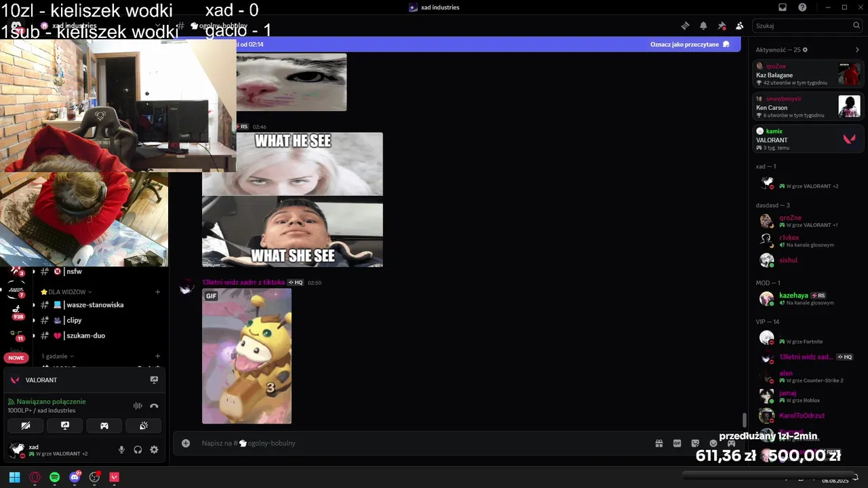
Task: Open Spotify from the taskbar
Action: click(x=54, y=477)
